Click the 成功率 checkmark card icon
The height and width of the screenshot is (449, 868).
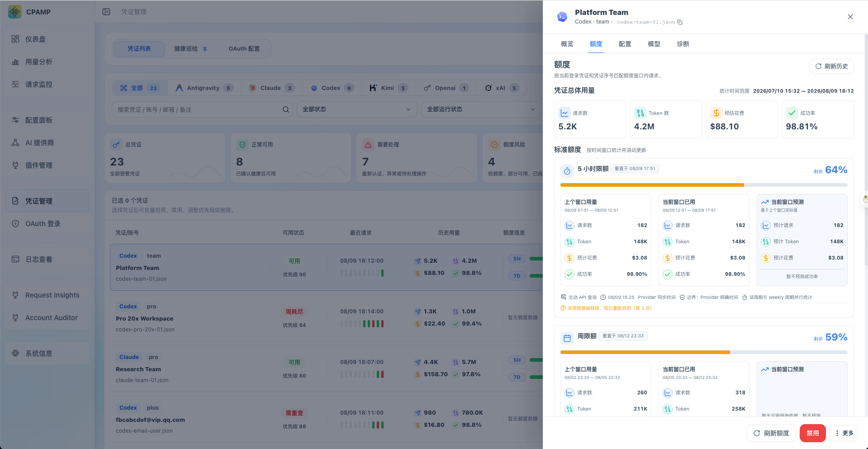point(792,113)
